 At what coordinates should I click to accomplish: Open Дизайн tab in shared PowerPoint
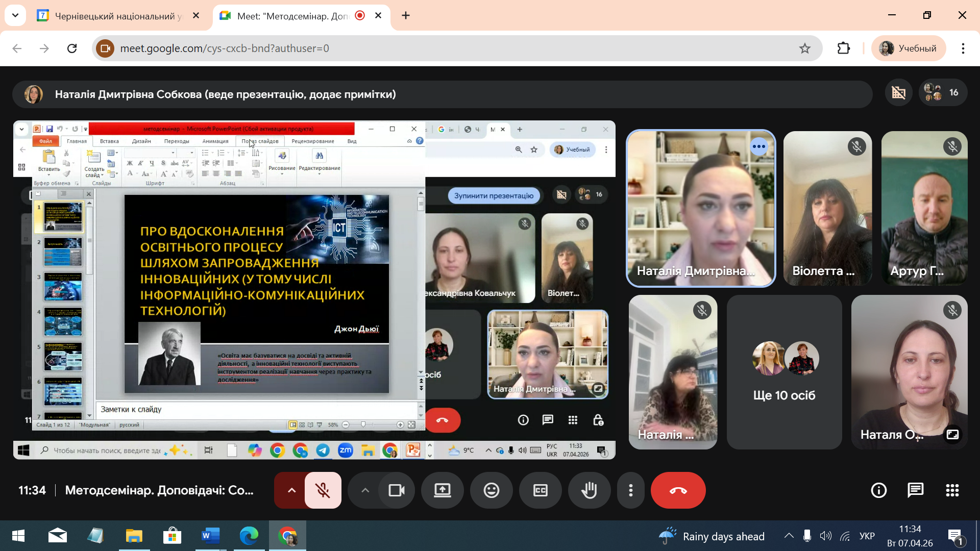(x=141, y=141)
